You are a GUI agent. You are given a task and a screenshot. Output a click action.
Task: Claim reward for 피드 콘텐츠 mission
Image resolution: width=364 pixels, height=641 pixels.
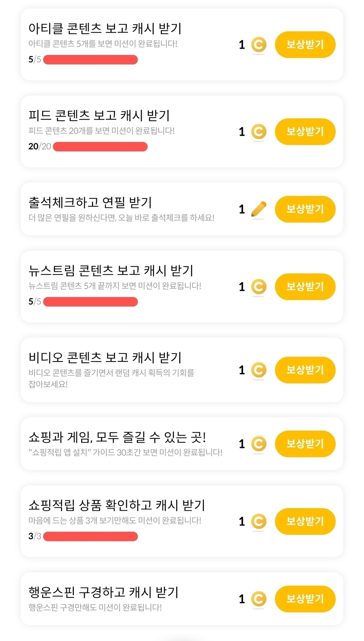click(x=305, y=132)
